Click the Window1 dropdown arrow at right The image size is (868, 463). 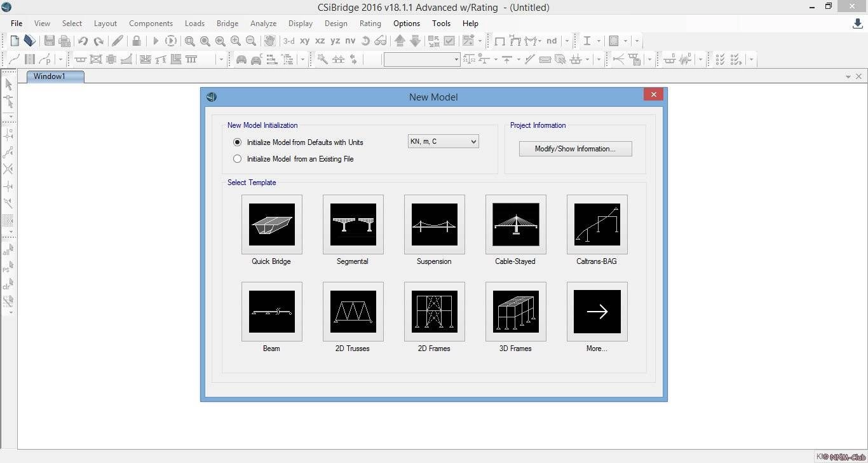[848, 76]
